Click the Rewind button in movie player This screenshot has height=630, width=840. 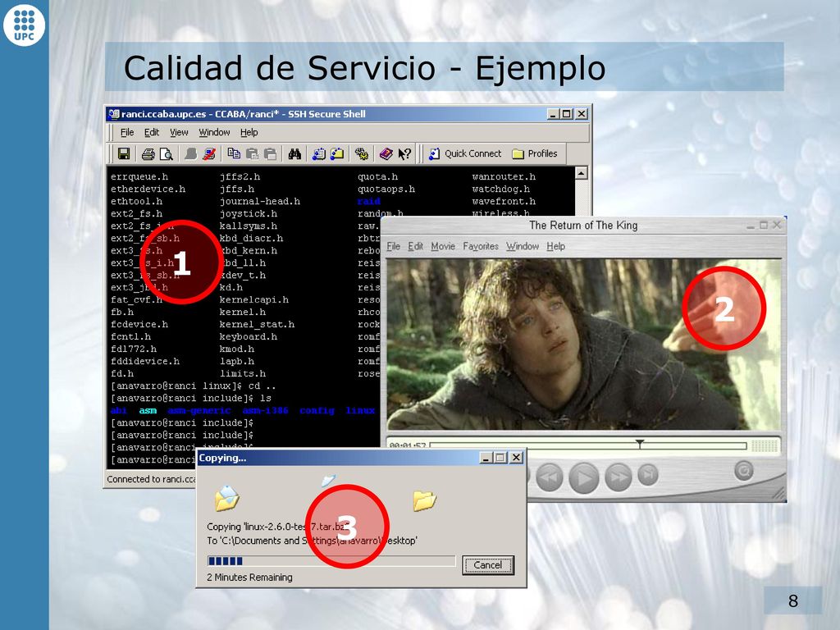click(x=550, y=477)
